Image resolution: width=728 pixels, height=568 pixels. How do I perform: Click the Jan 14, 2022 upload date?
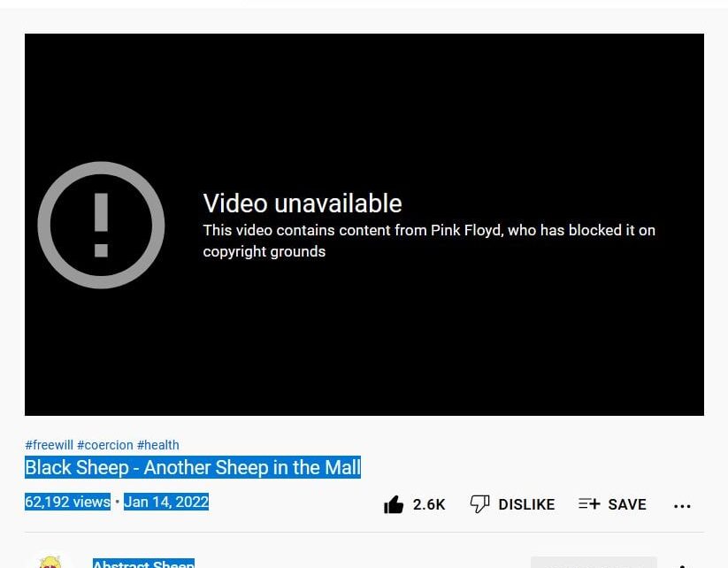click(166, 502)
